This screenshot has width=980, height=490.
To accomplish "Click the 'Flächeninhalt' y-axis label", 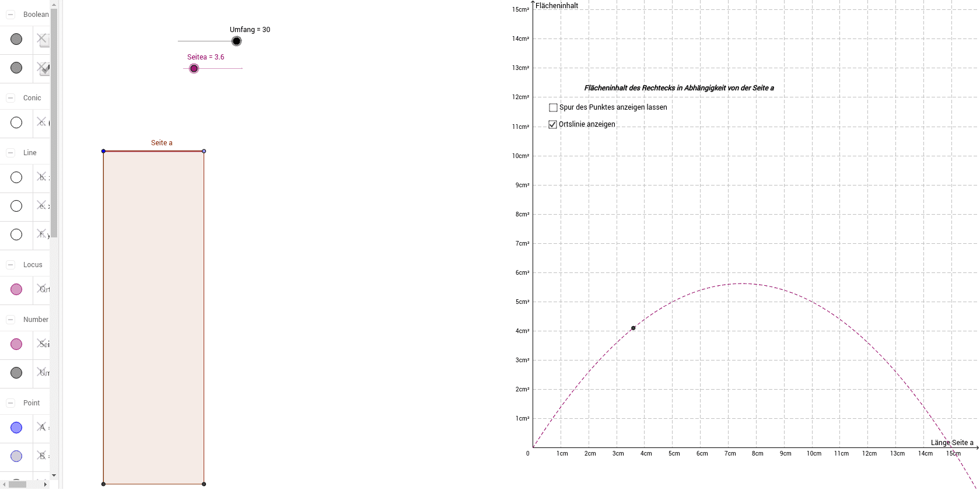I will pos(557,6).
